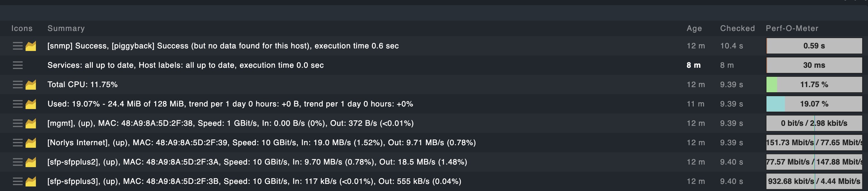Click the 19.07 % memory Perf-O-Meter bar
Viewport: 868px width, 191px height.
tap(814, 104)
